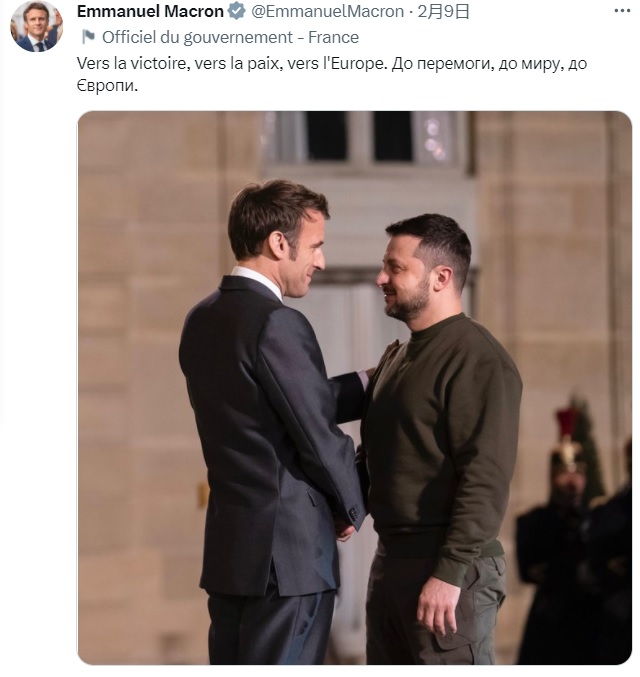Viewport: 640px width, 677px height.
Task: Click the Emmanuel Macron display name
Action: [x=150, y=12]
